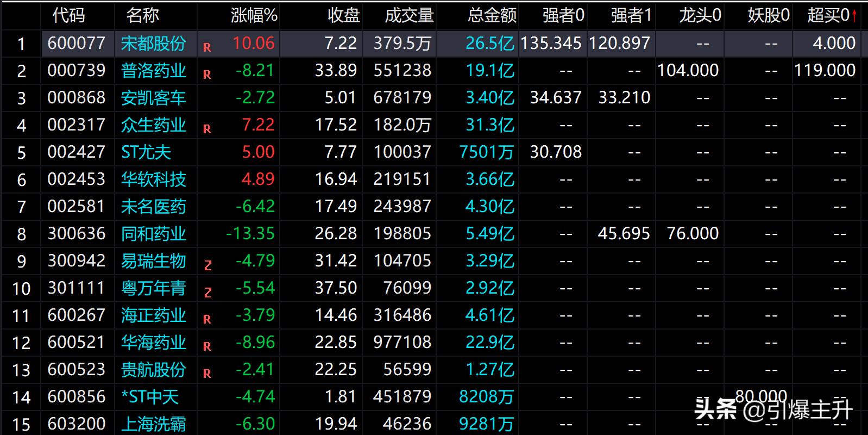The width and height of the screenshot is (868, 435).
Task: Open stock 普洛药业 by its name
Action: [154, 71]
